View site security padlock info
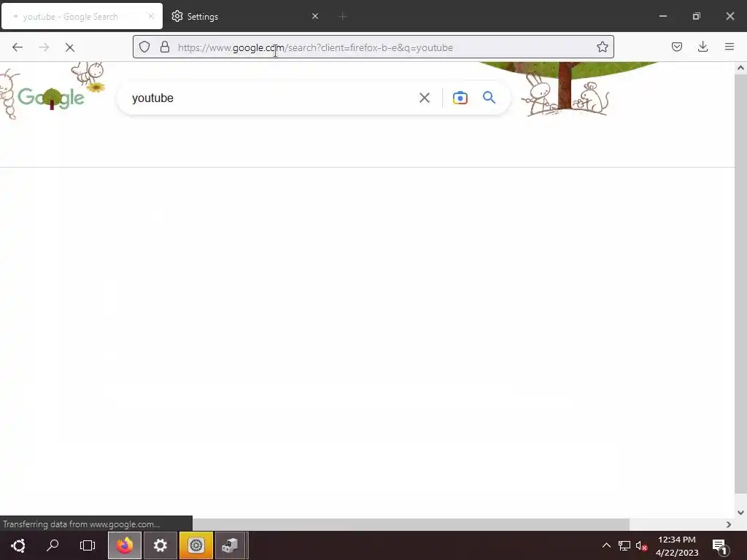 tap(165, 47)
